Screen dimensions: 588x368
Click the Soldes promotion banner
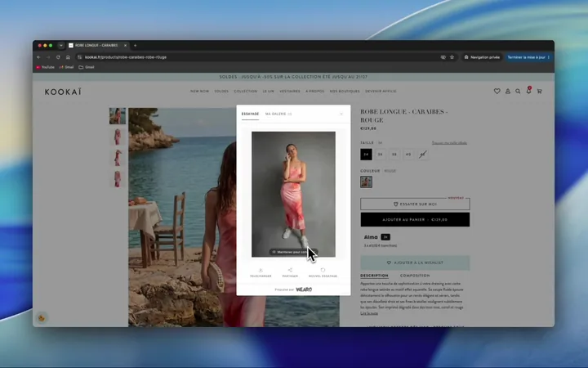293,77
